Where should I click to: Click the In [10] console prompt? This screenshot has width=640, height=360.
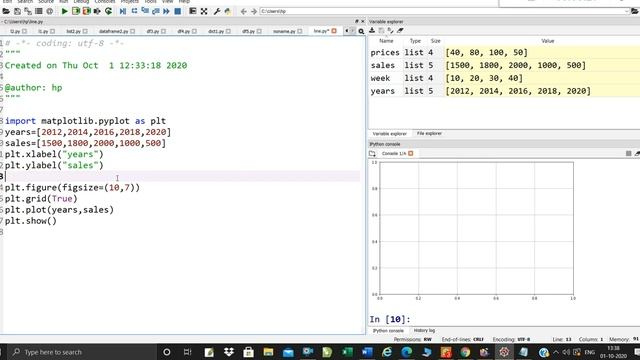390,319
